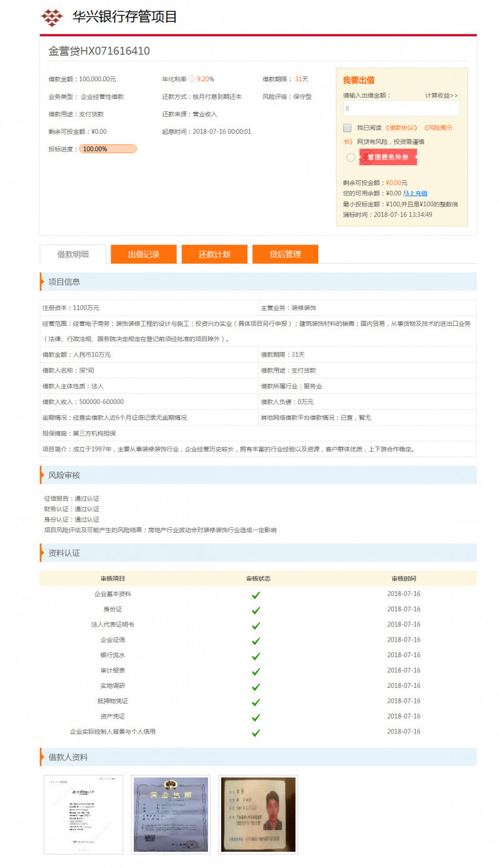
Task: Open the 借款明细 tab
Action: coord(73,254)
